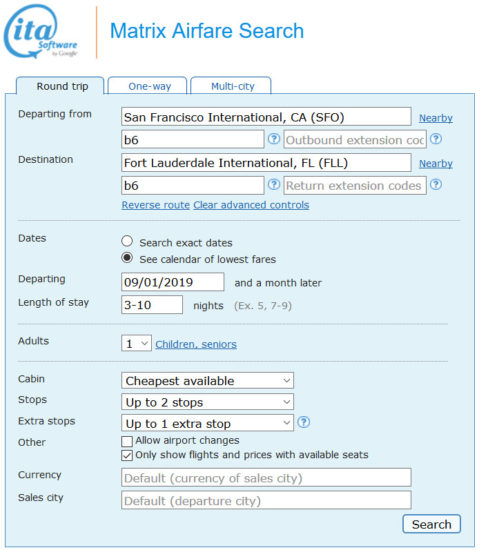Screen dimensions: 488x550
Task: Open help icon beside return extension codes
Action: coord(436,185)
